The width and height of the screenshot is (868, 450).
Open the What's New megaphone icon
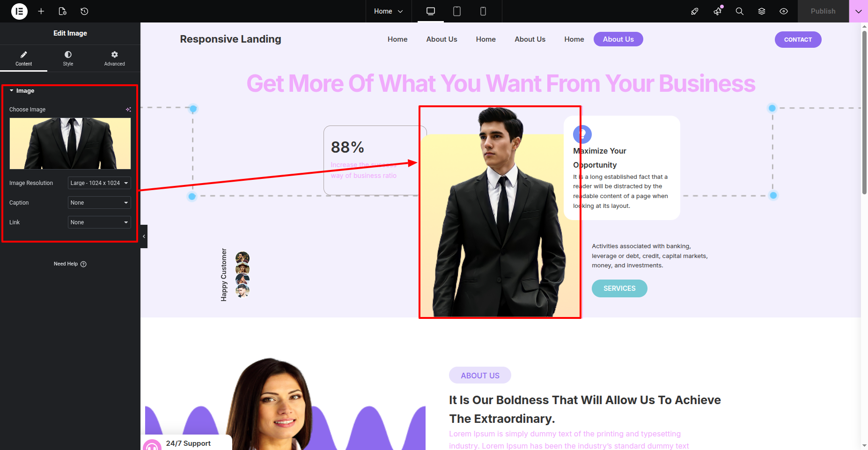coord(717,11)
